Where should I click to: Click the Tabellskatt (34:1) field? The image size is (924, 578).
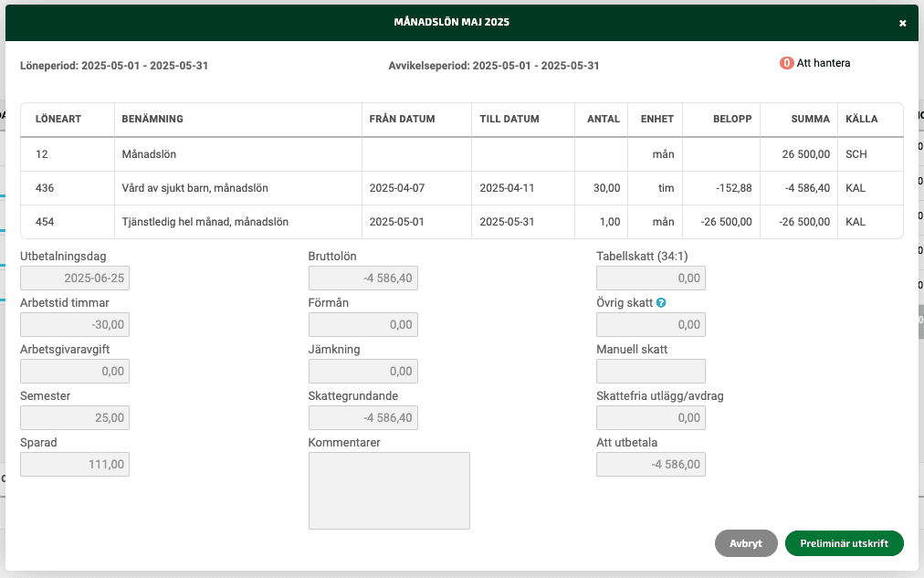(x=651, y=278)
